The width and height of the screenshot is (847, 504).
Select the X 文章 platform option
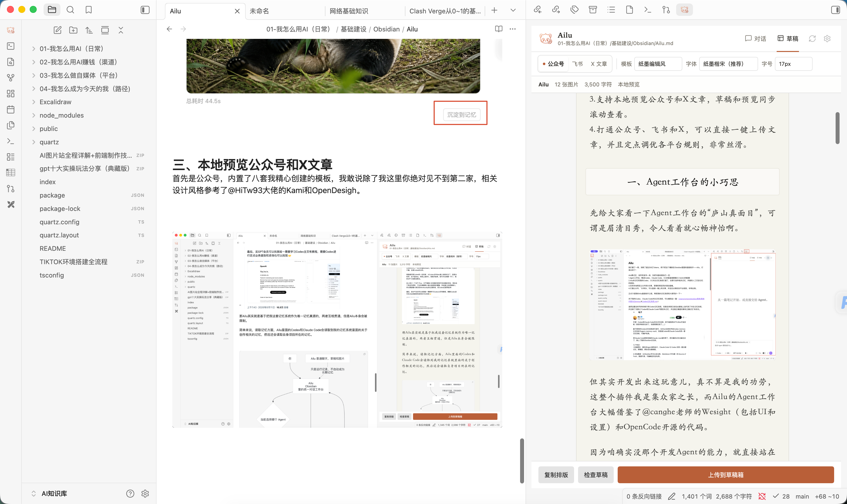pos(599,64)
